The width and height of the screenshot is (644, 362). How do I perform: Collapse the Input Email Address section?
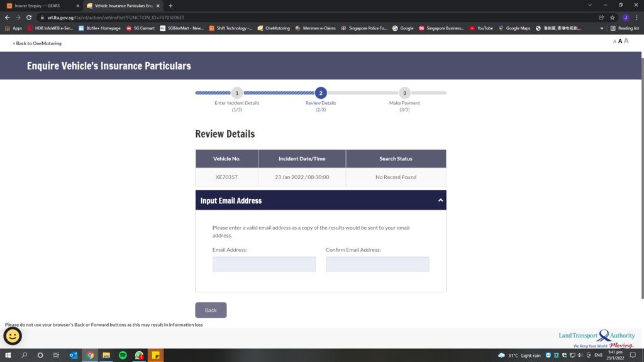point(440,200)
